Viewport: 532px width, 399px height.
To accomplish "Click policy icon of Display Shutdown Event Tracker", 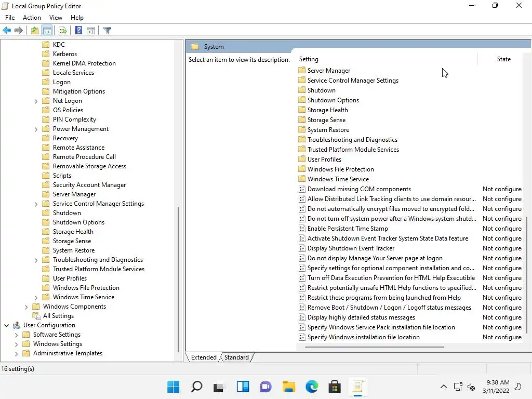I will [x=302, y=248].
